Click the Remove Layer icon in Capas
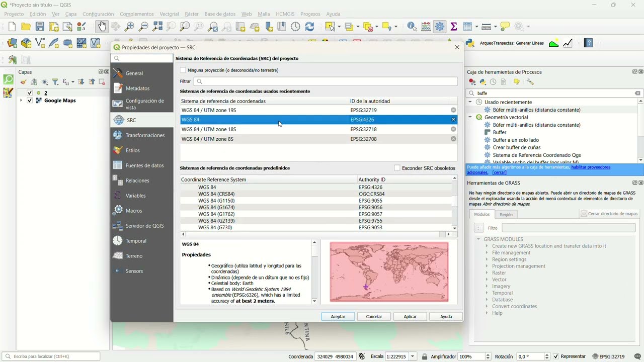 pos(102,82)
